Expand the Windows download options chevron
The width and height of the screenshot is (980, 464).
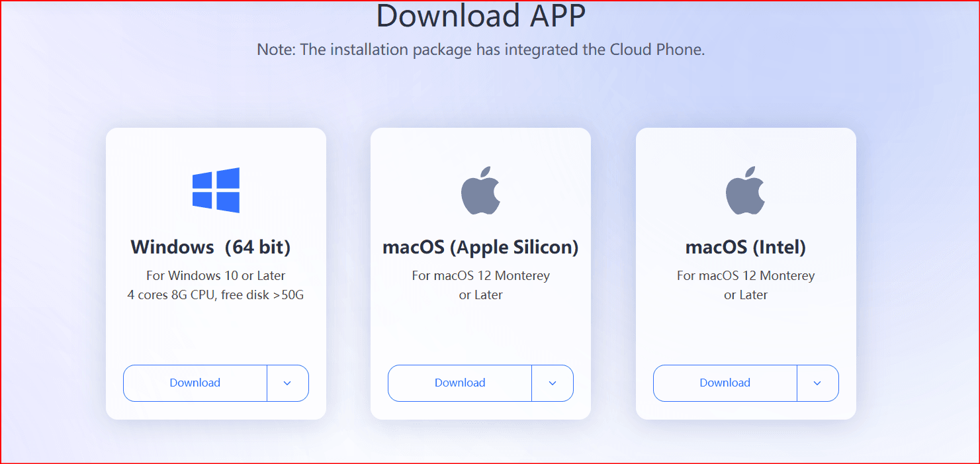tap(287, 383)
